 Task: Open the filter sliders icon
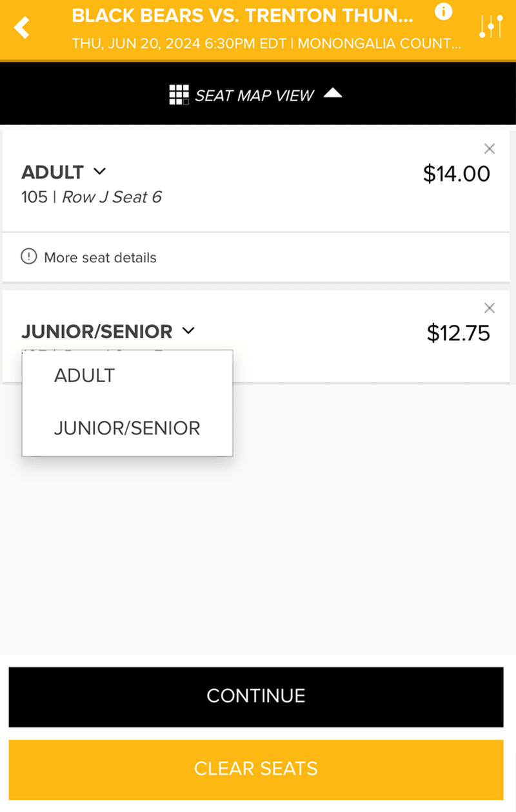tap(491, 26)
